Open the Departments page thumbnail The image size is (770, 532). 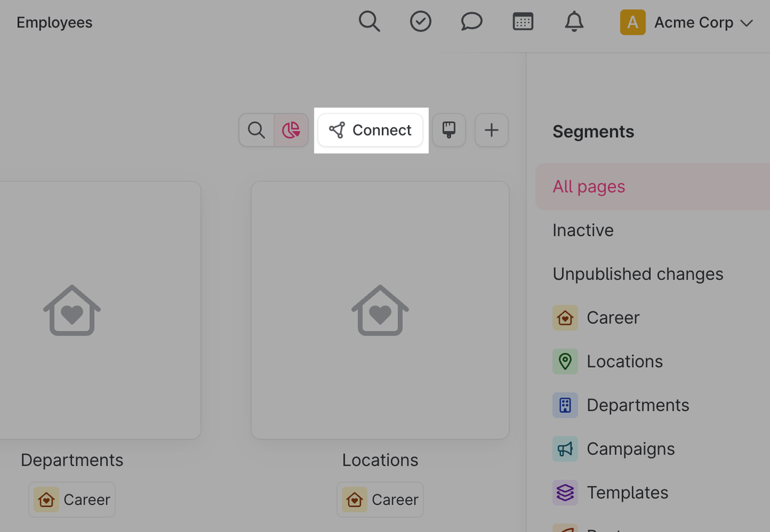[90, 311]
